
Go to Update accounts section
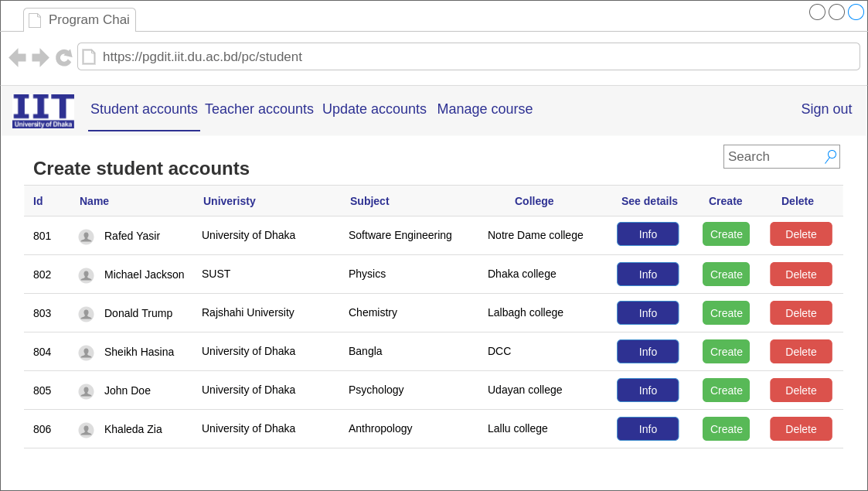coord(374,109)
